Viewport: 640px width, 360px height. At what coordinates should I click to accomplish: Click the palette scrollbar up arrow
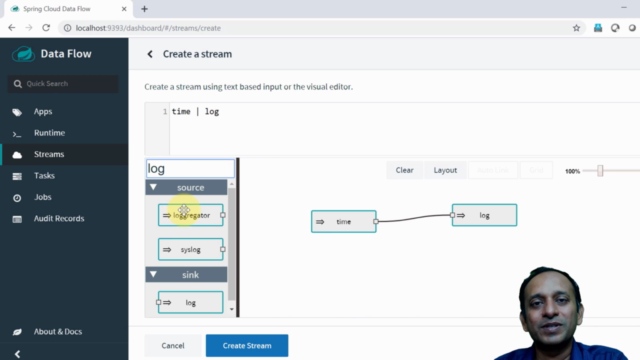point(231,184)
